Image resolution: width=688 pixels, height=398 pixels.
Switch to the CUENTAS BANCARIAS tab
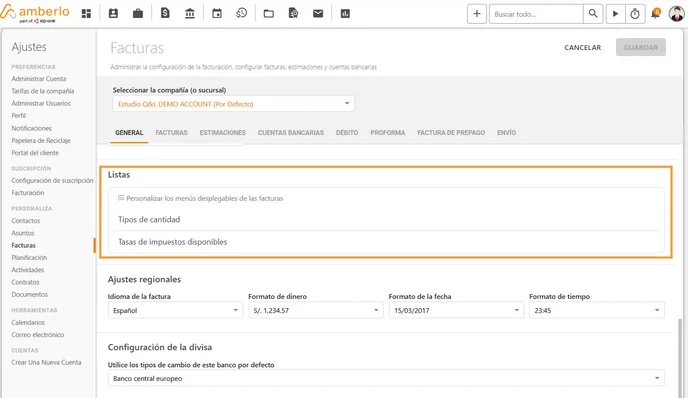point(290,133)
